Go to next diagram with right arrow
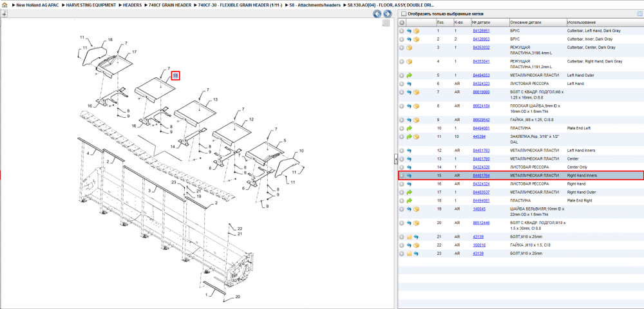The width and height of the screenshot is (644, 309). coord(387,14)
